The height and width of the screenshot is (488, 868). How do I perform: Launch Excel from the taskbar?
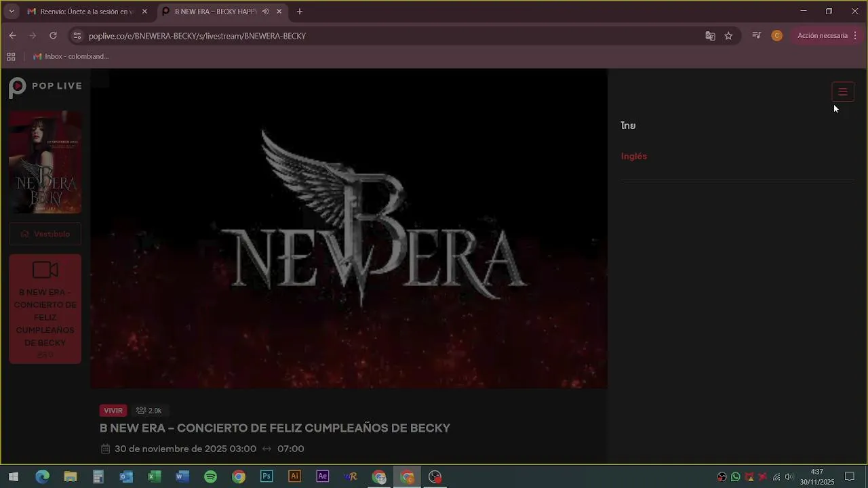[x=155, y=476]
